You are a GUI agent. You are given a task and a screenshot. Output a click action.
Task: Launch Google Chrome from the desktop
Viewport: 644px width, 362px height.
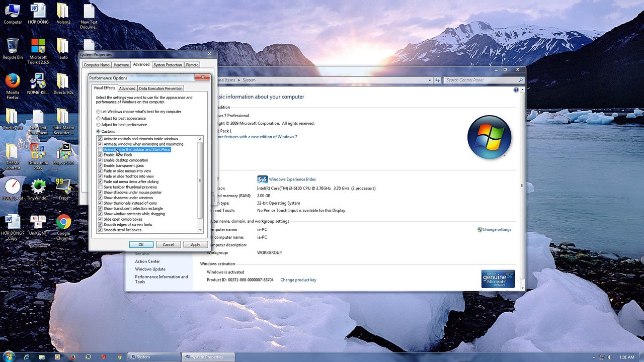63,227
